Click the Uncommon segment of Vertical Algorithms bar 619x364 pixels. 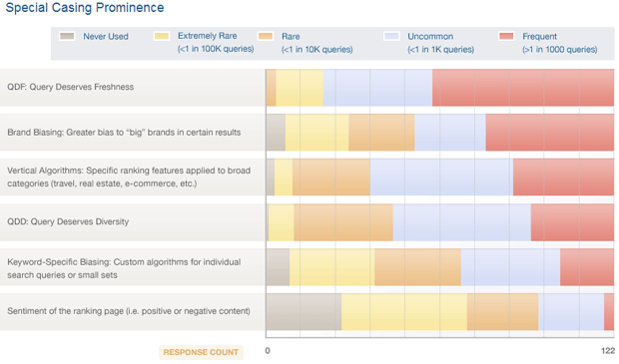(x=441, y=178)
